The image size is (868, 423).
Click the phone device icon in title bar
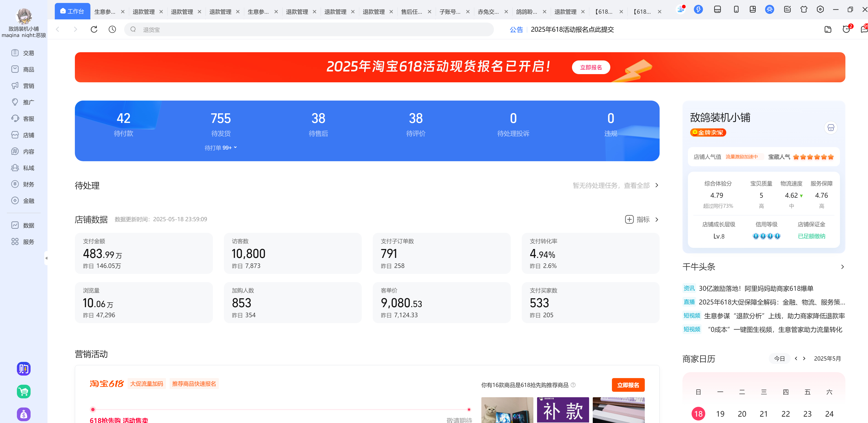pos(736,9)
